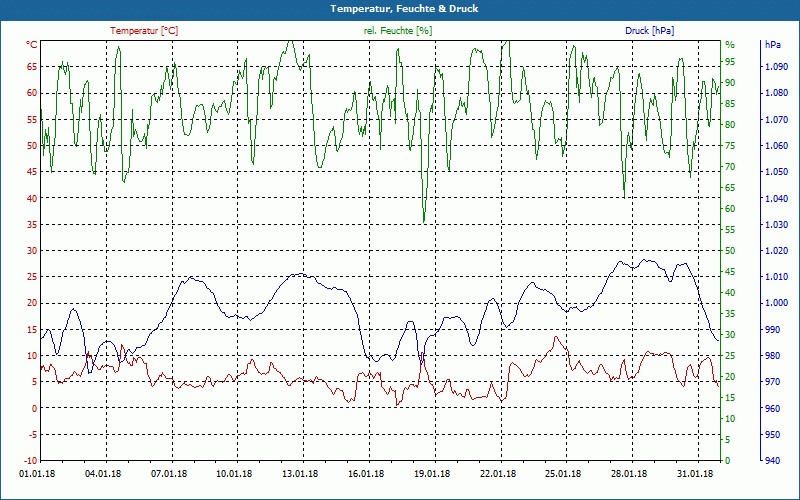Click the '970' tick on the pressure axis
Screen dimensions: 800x500
(x=772, y=382)
